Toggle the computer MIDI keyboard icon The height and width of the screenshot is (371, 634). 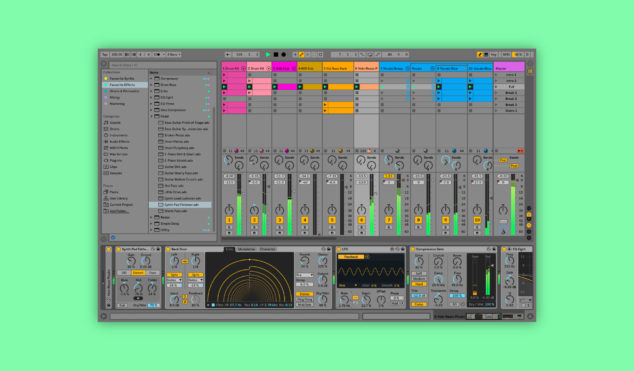[x=486, y=55]
